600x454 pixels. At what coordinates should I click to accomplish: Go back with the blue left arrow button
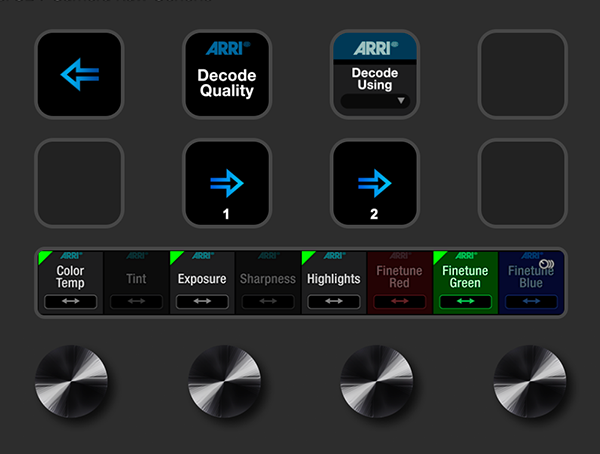click(x=79, y=74)
